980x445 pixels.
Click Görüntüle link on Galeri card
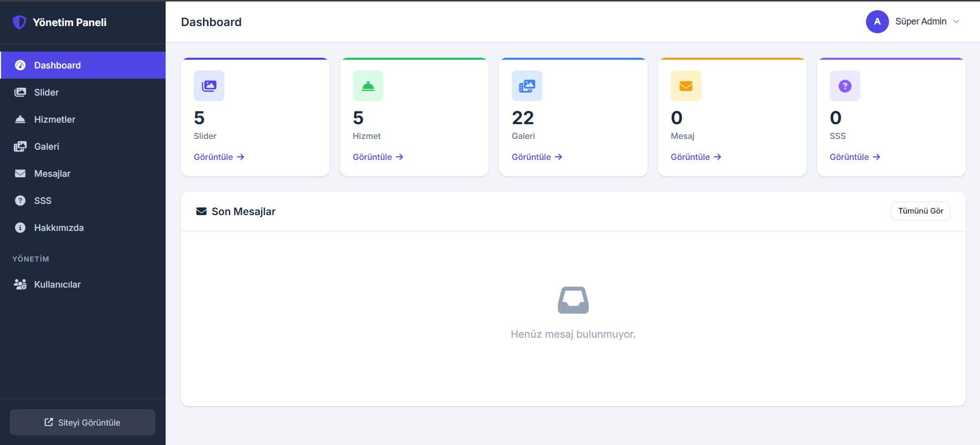pos(537,157)
